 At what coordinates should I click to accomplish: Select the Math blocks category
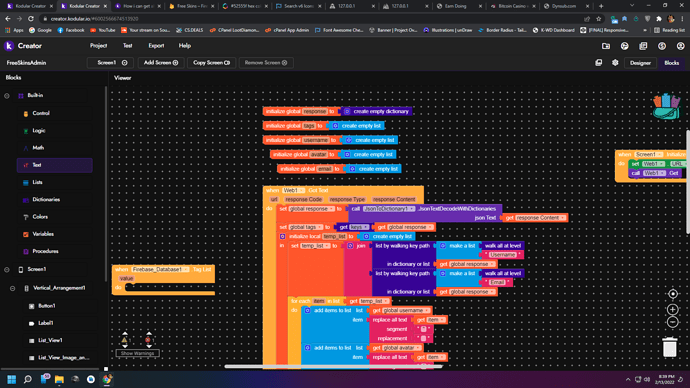(x=55, y=148)
